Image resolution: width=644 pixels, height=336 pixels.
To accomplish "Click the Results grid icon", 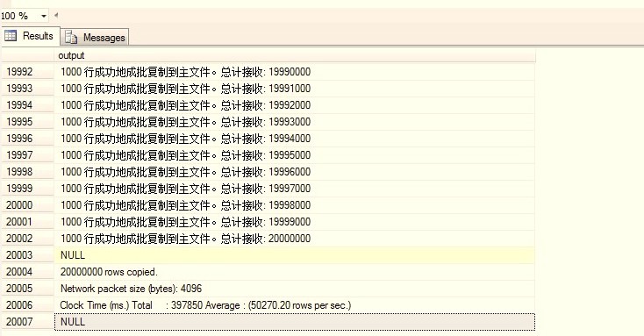I will [x=11, y=36].
